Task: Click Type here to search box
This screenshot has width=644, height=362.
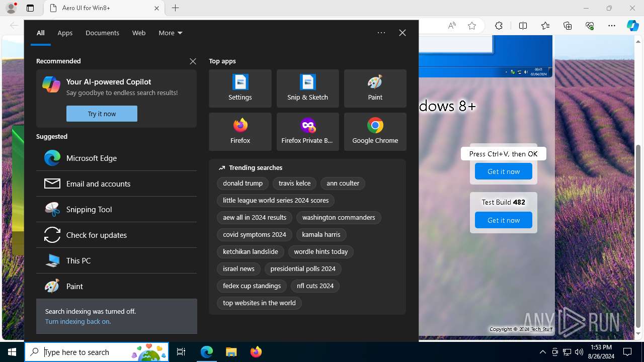Action: coord(97,352)
